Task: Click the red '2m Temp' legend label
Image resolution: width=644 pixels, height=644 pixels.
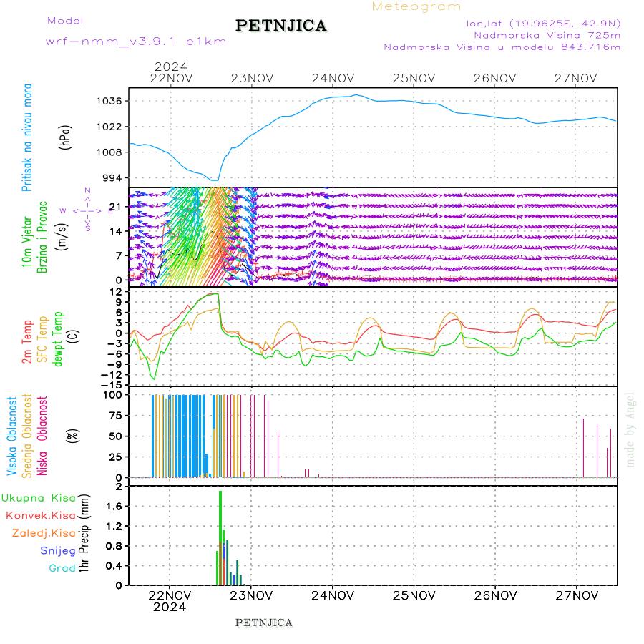Action: click(x=27, y=342)
